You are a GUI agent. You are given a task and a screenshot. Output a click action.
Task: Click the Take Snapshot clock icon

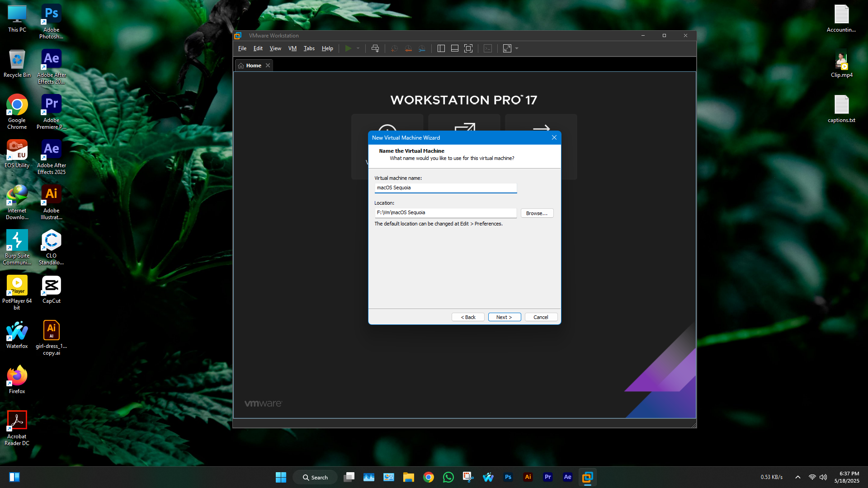[x=394, y=48]
